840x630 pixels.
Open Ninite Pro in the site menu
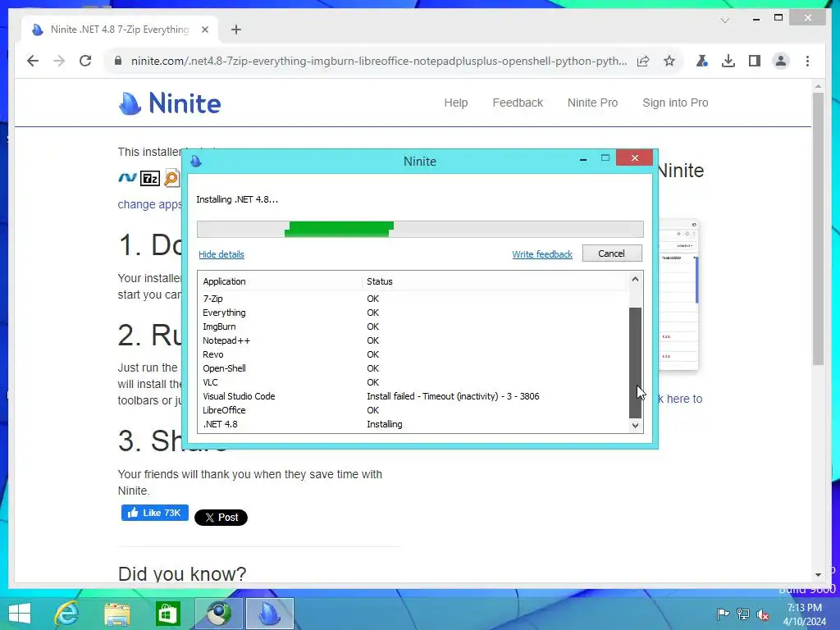tap(592, 103)
